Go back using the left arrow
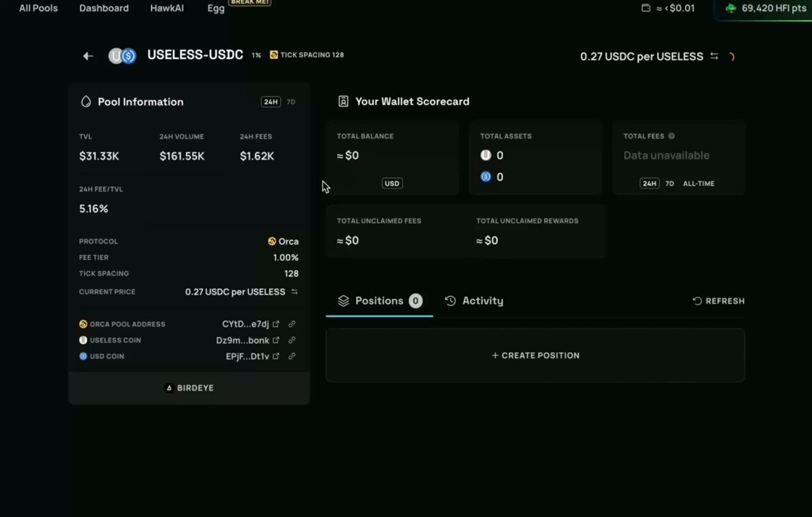This screenshot has height=517, width=812. (88, 56)
